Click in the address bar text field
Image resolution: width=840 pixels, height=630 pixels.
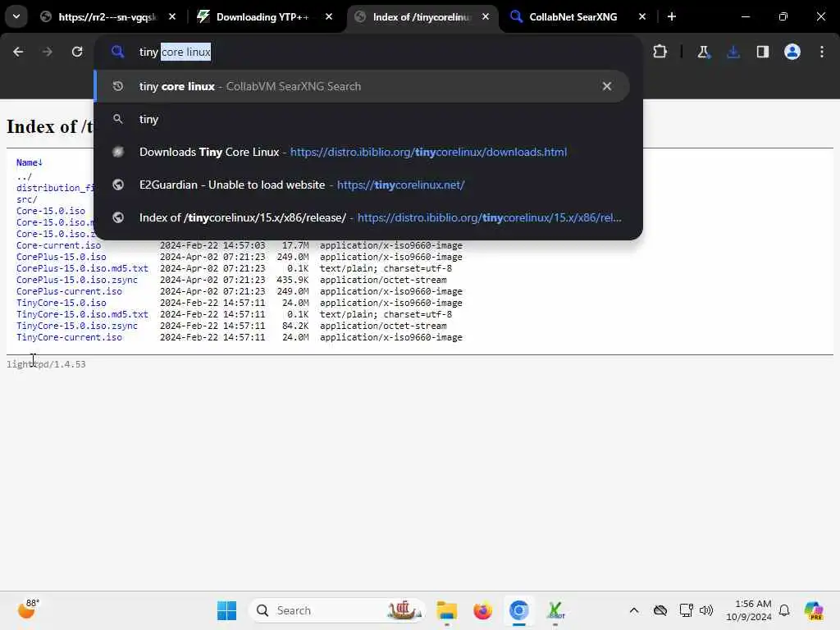pyautogui.click(x=370, y=52)
